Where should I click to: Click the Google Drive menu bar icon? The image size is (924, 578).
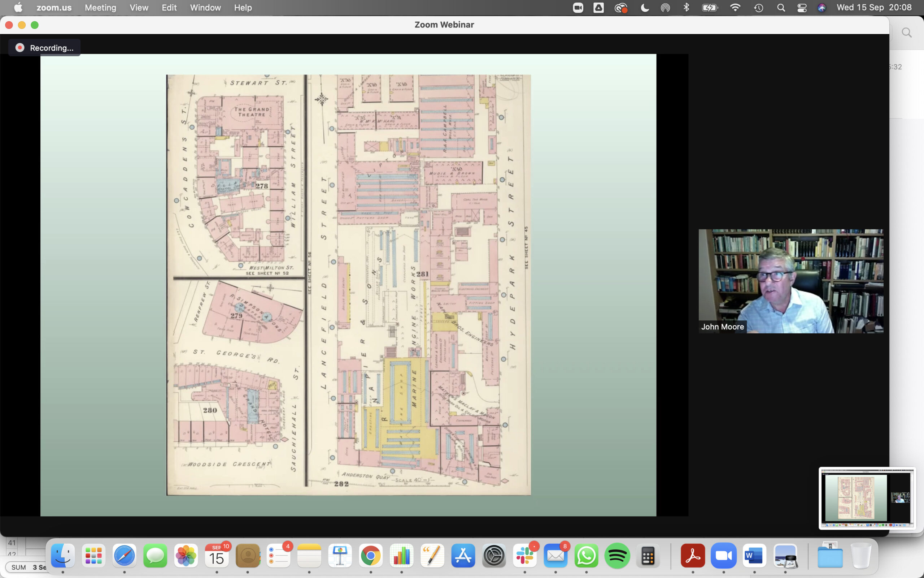coord(599,8)
